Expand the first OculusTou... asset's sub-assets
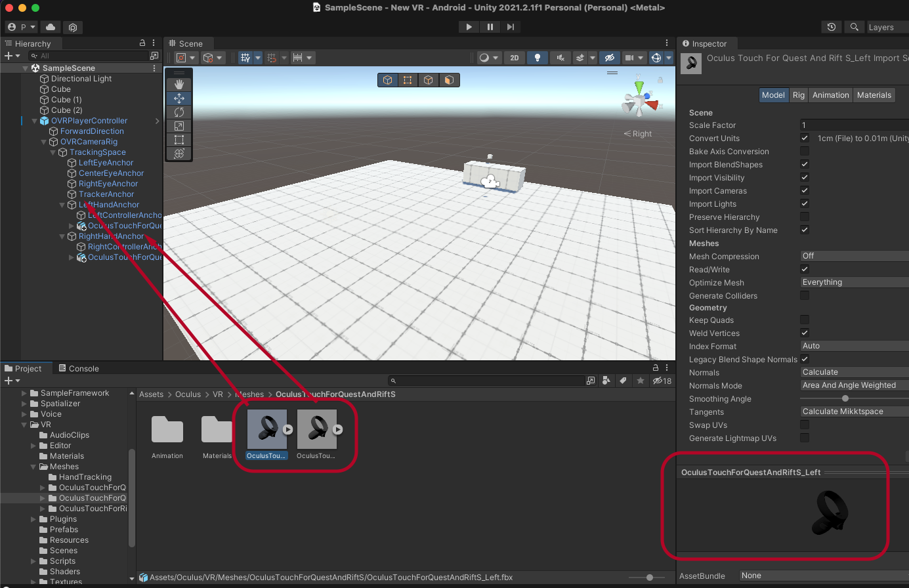This screenshot has width=909, height=588. point(287,430)
